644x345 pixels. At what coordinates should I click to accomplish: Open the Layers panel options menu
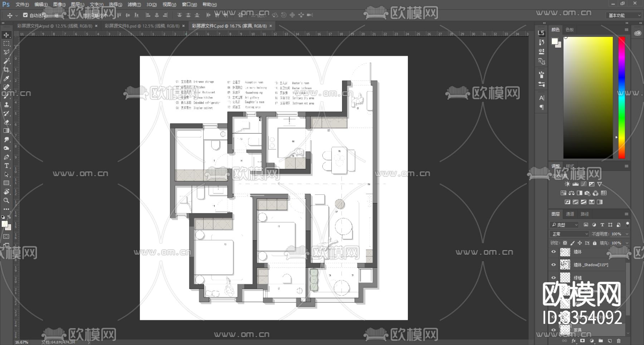pos(626,214)
